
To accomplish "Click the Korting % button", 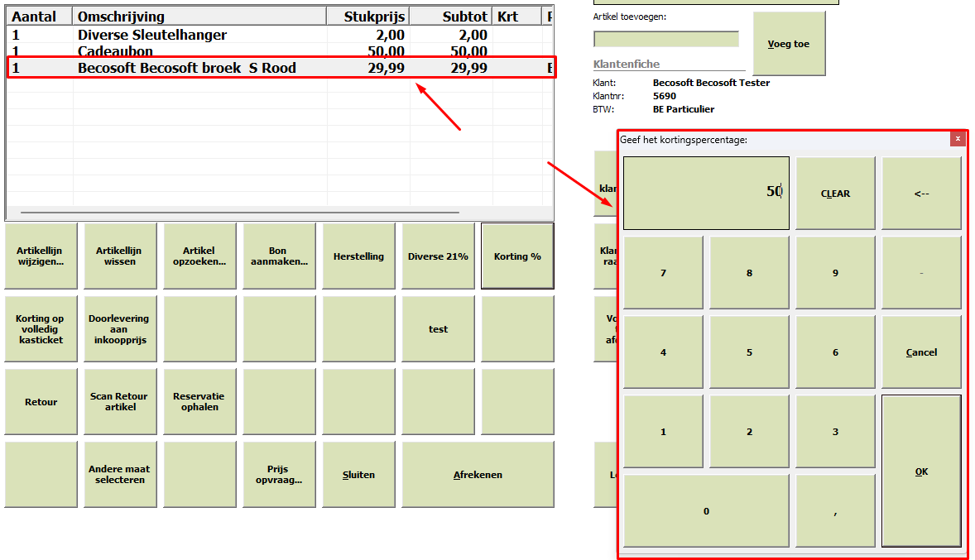I will (517, 256).
